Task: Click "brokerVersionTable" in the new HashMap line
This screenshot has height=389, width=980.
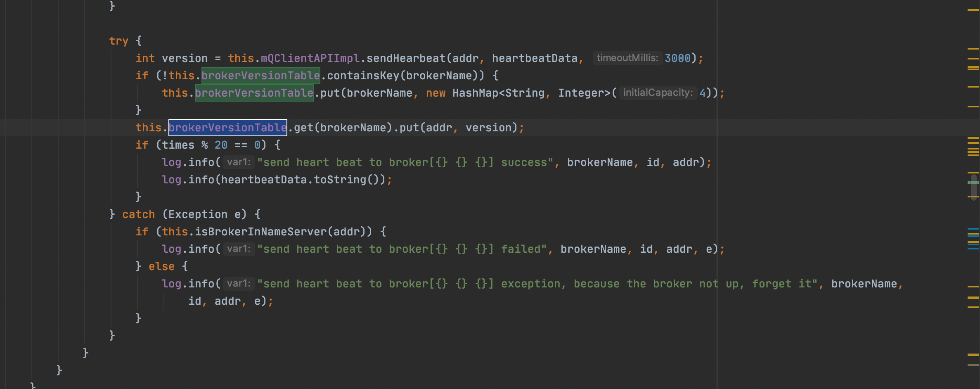Action: 254,93
